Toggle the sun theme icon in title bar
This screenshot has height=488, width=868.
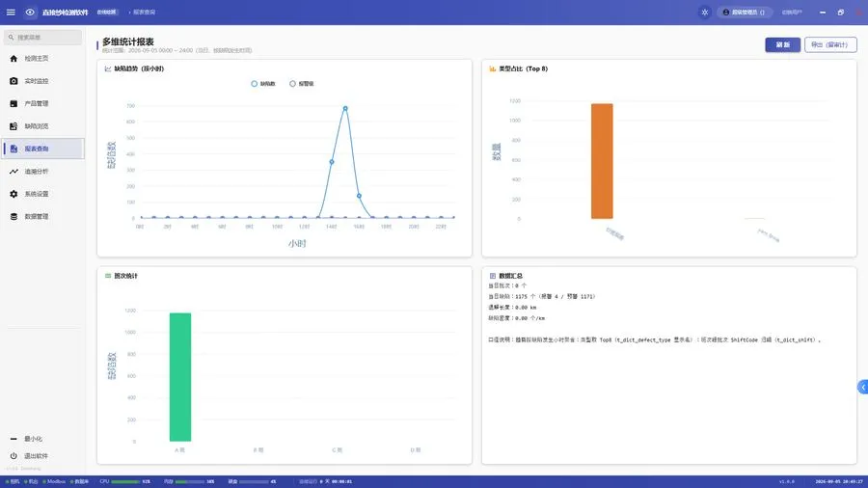coord(705,13)
